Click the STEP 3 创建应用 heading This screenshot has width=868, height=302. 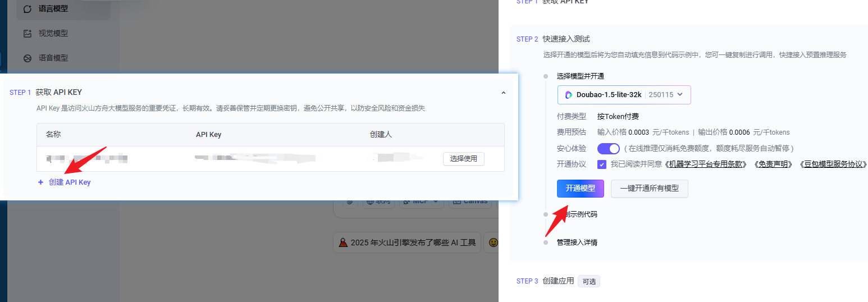pyautogui.click(x=545, y=281)
